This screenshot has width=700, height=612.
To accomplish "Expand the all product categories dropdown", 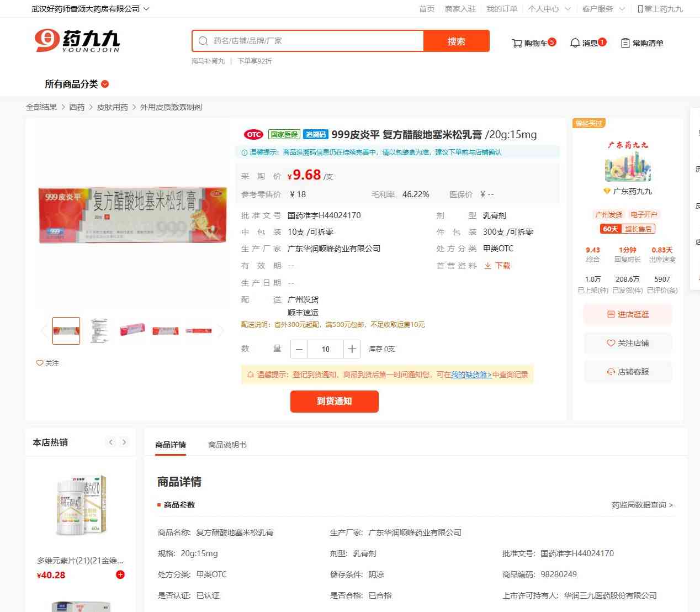I will click(77, 84).
